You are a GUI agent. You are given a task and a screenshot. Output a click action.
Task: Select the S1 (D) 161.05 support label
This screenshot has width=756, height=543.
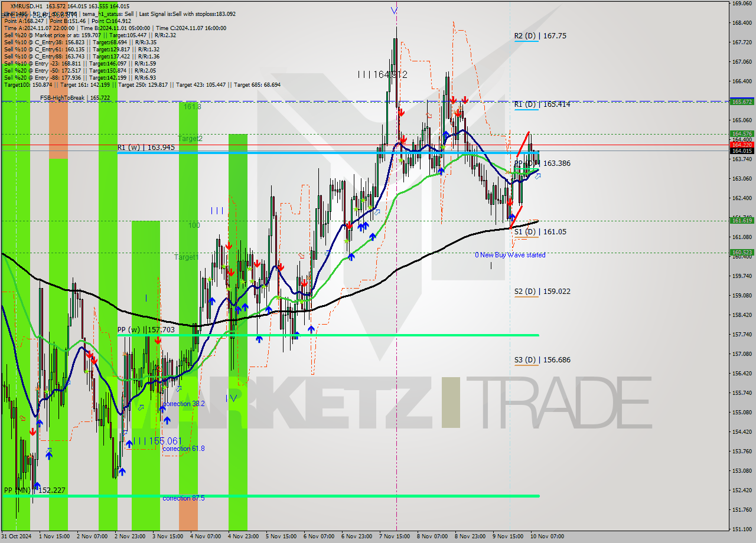(540, 232)
